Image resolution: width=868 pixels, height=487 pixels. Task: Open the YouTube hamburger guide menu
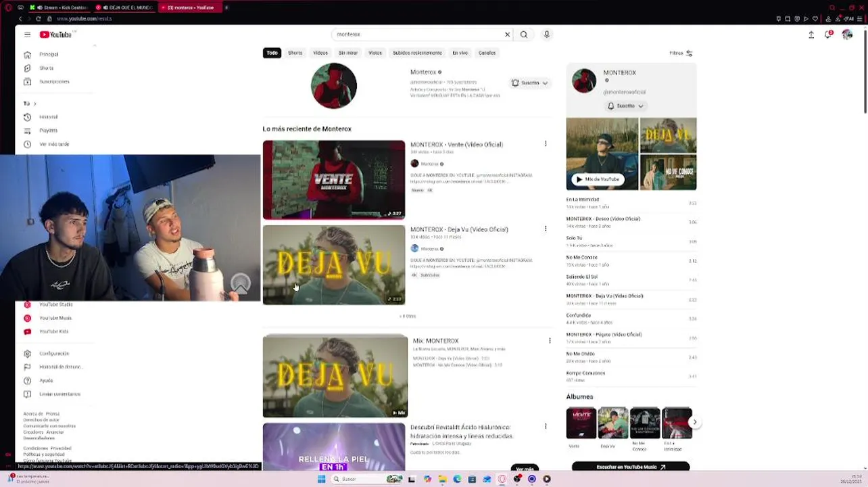pyautogui.click(x=27, y=34)
